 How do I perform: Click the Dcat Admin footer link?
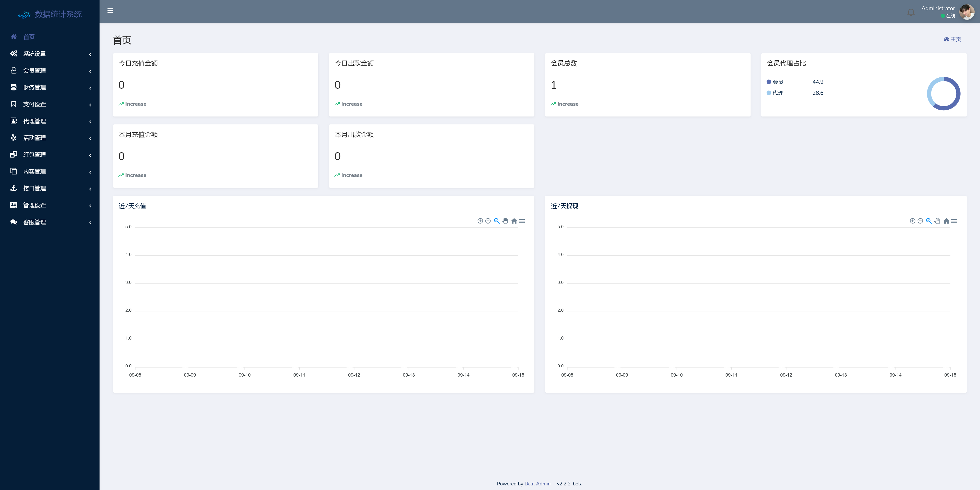coord(537,484)
